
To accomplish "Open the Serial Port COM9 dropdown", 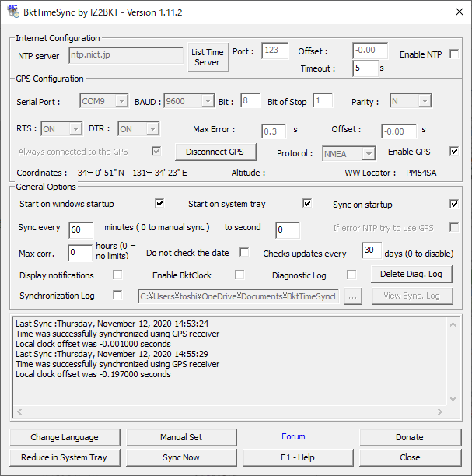I will [121, 101].
